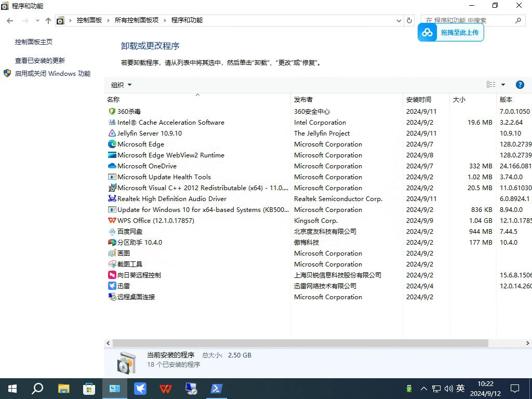
Task: Go to 控制面板主页
Action: click(34, 42)
